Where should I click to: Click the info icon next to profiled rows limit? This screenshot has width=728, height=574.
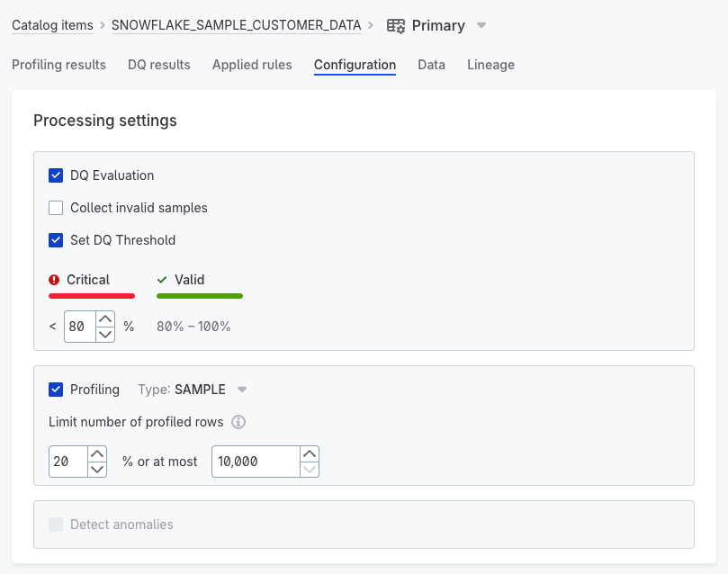pos(238,422)
